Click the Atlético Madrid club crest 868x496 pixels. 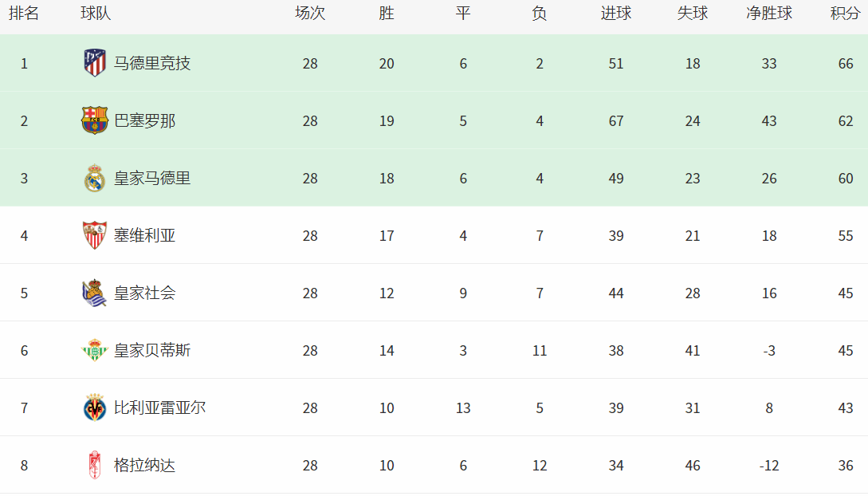pyautogui.click(x=95, y=62)
